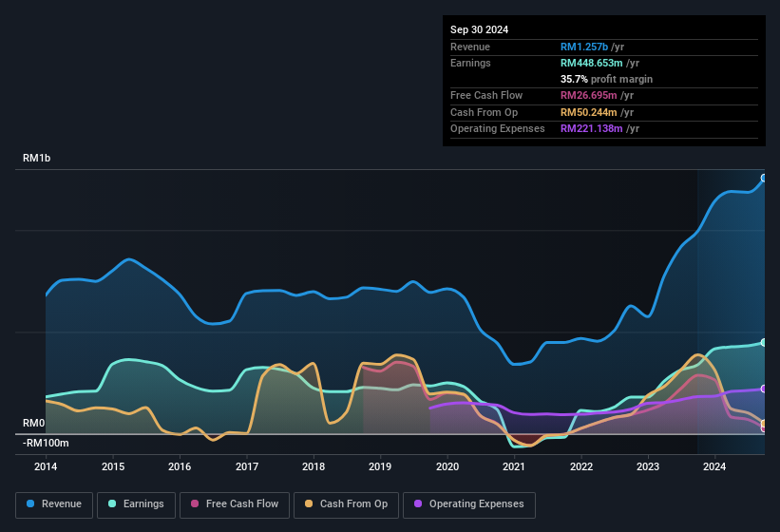Toggle the Revenue series in the legend
This screenshot has width=780, height=532.
(54, 504)
